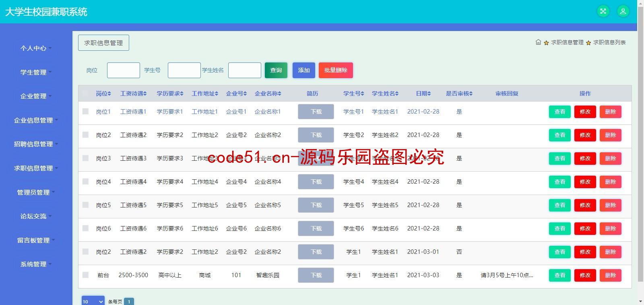Expand 求职信息管理 sidebar menu
Screen dimensions: 644x305
[36, 168]
